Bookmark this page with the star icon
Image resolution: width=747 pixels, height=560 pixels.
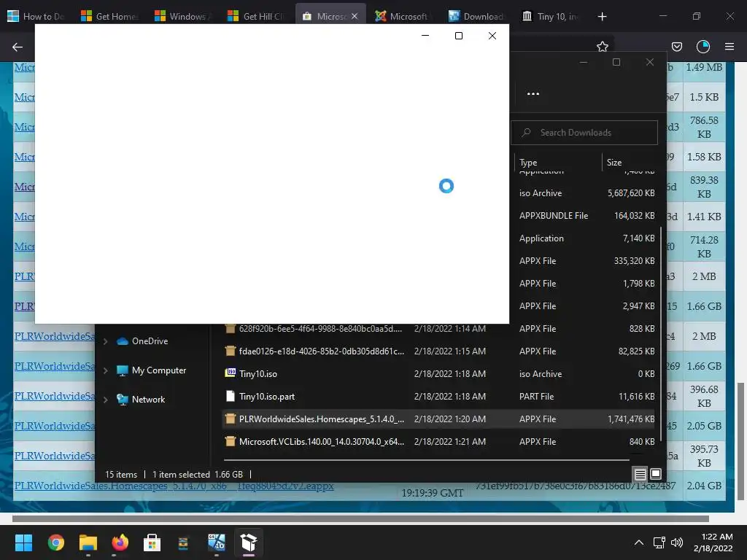[602, 47]
